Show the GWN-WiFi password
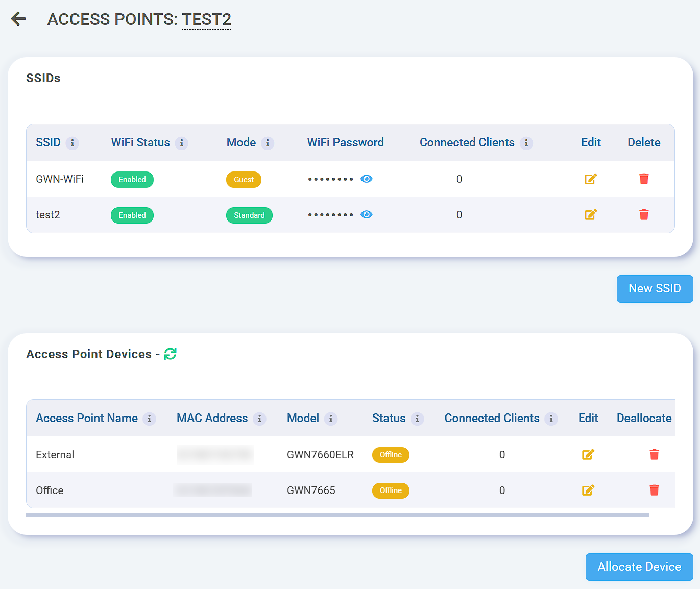The width and height of the screenshot is (700, 589). [366, 179]
